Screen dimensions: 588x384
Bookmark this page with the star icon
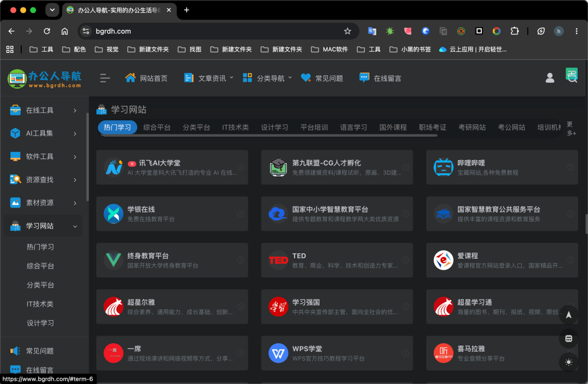347,31
